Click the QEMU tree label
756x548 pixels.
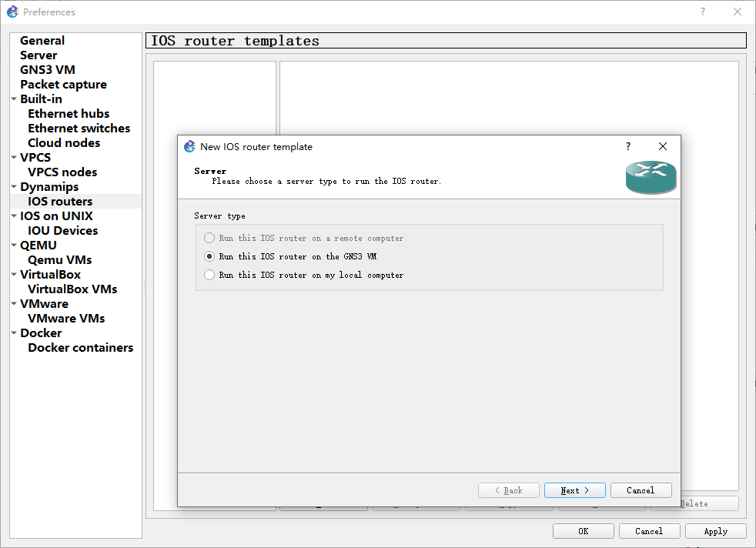coord(38,246)
